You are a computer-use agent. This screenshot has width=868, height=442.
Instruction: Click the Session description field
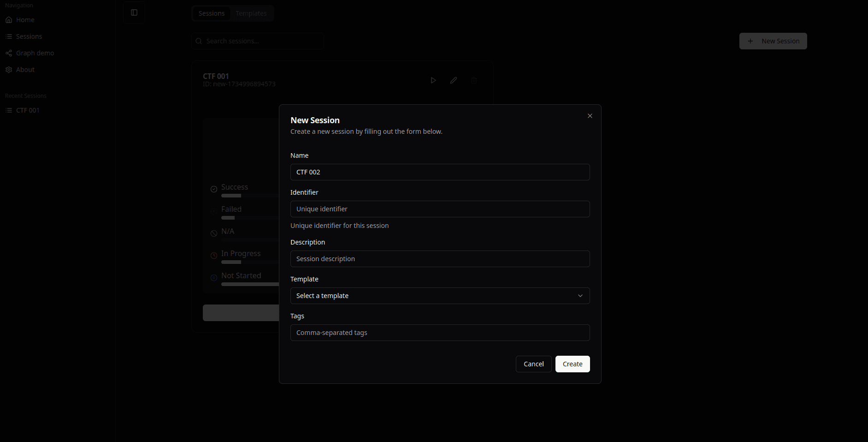coord(439,259)
